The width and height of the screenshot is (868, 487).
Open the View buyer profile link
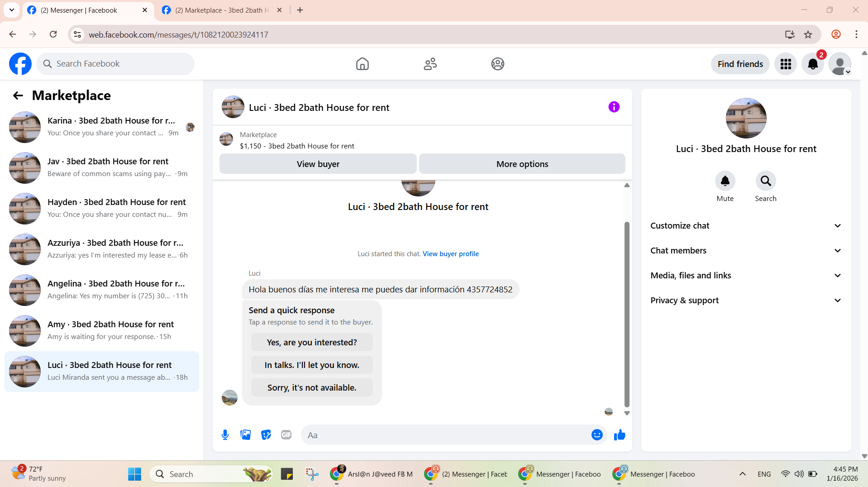(450, 254)
